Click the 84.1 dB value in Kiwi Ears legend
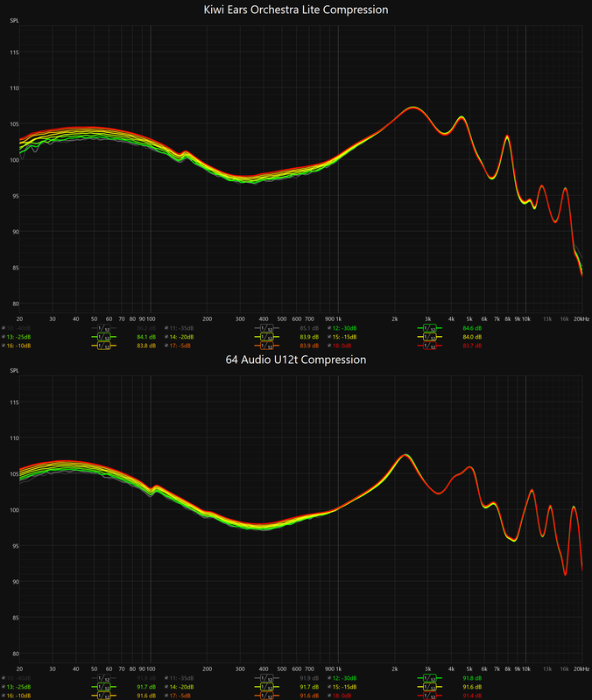Screen dimensions: 592x700 [146, 337]
